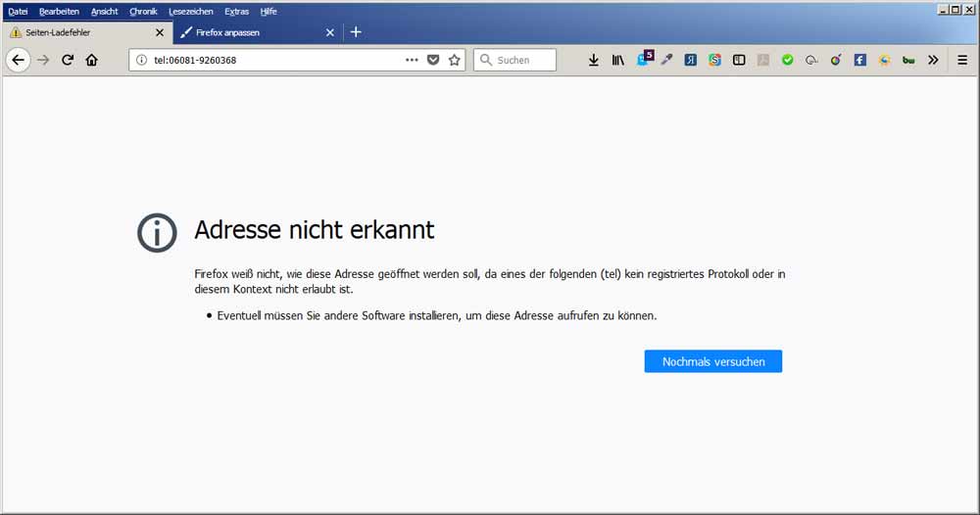Viewport: 980px width, 515px height.
Task: Open the Extras menu
Action: coord(236,11)
